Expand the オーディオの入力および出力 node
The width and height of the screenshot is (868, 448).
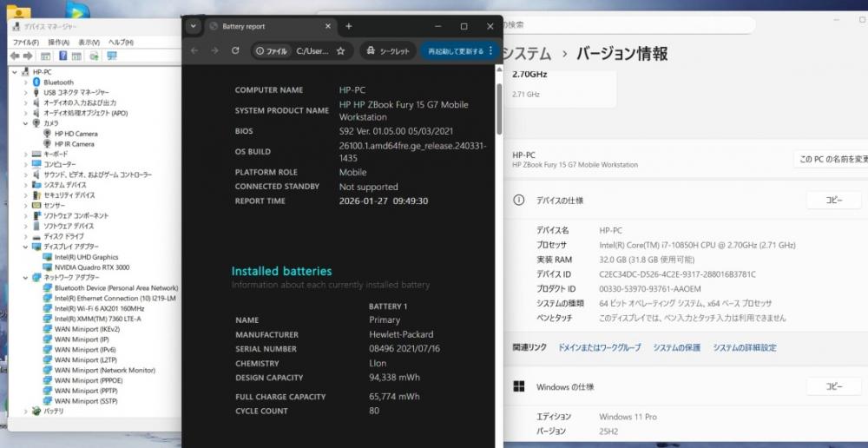coord(25,102)
